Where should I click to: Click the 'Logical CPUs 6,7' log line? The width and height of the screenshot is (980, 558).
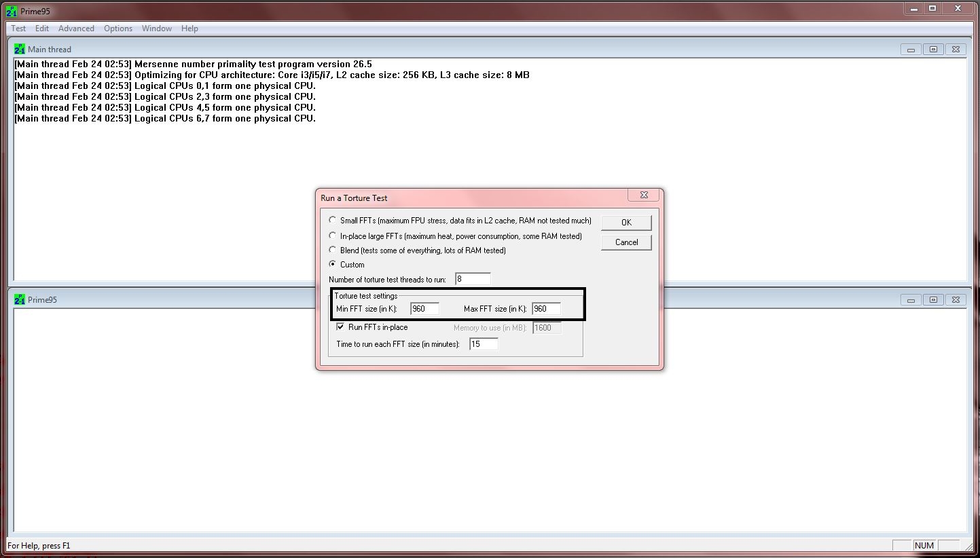point(165,119)
